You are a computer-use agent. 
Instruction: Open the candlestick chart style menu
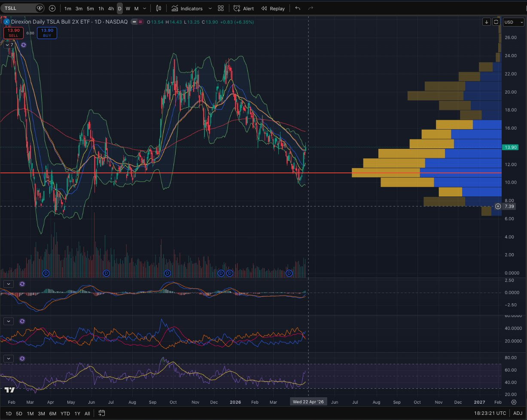coord(159,9)
